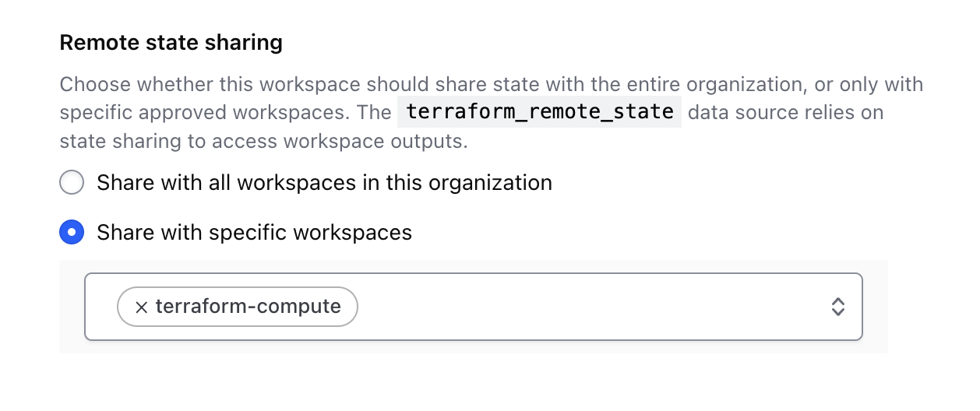Image resolution: width=980 pixels, height=411 pixels.
Task: Click the terraform-compute chip label
Action: (x=248, y=307)
